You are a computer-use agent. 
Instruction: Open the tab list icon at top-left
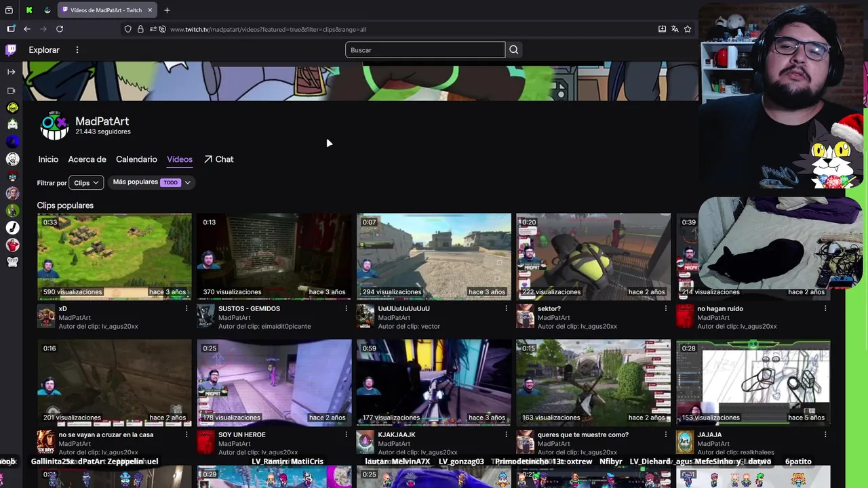click(x=9, y=10)
